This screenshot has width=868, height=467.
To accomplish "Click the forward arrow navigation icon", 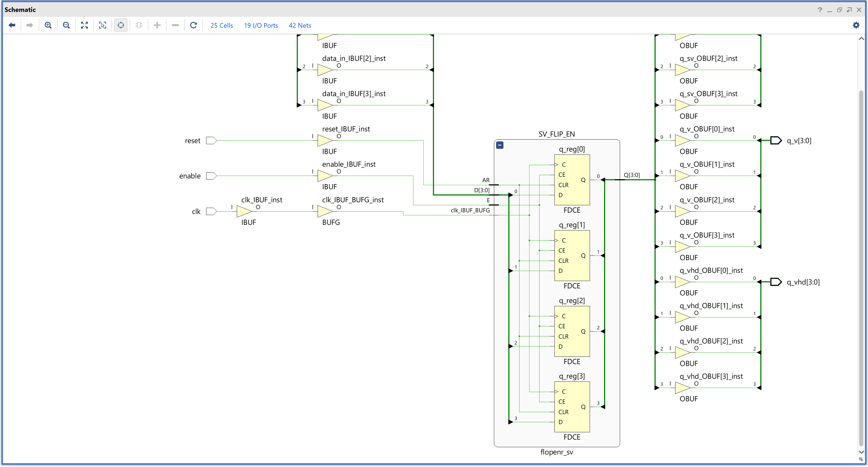I will [30, 25].
